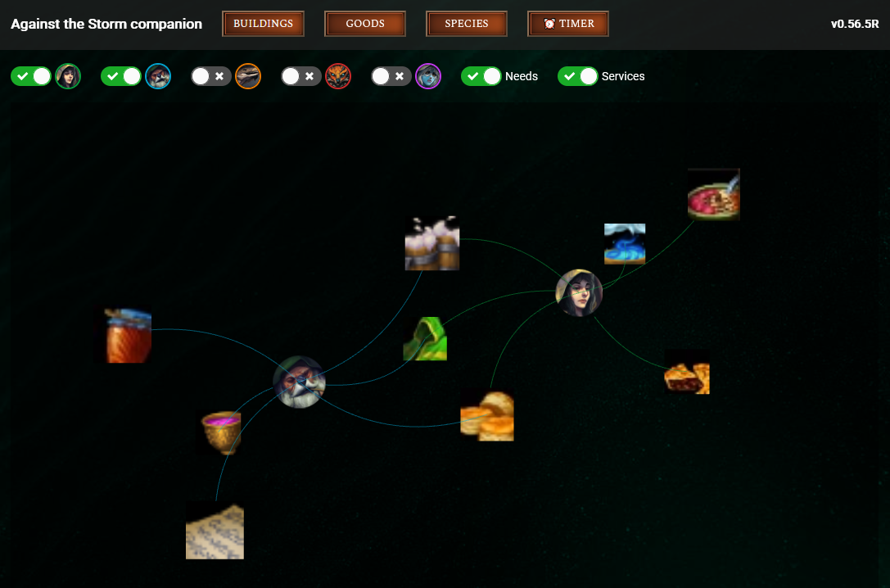
Task: Open the Buildings page
Action: coord(263,24)
